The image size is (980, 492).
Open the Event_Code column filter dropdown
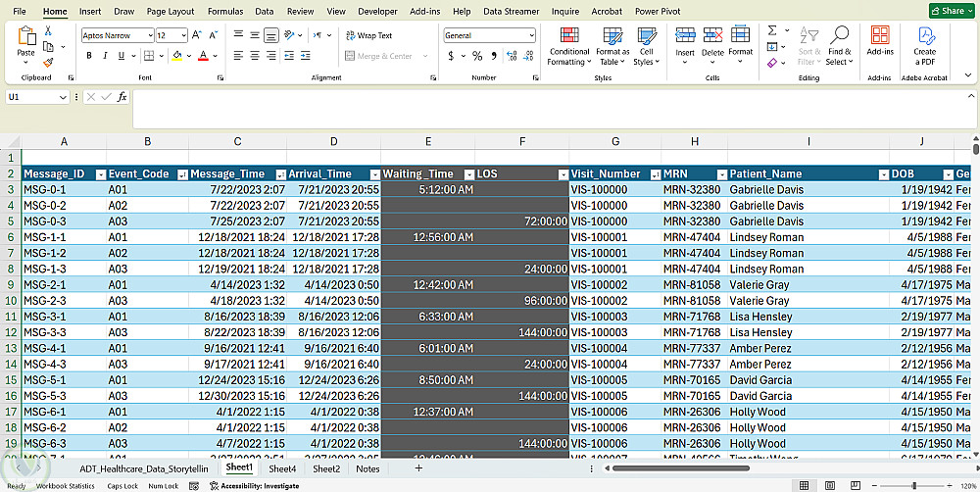coord(181,174)
